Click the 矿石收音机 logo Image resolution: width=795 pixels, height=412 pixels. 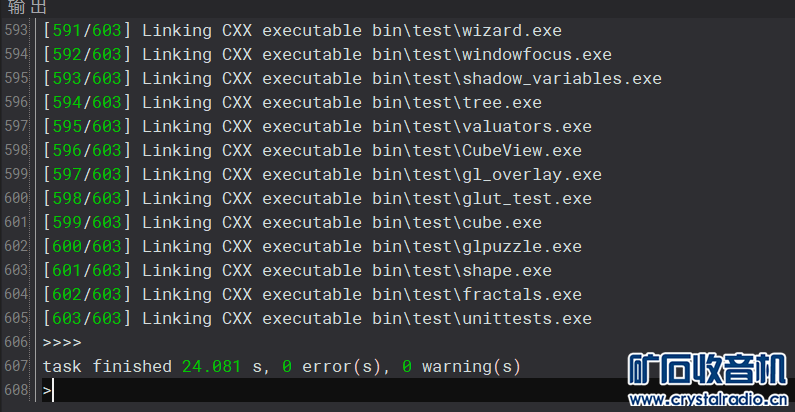click(x=706, y=368)
